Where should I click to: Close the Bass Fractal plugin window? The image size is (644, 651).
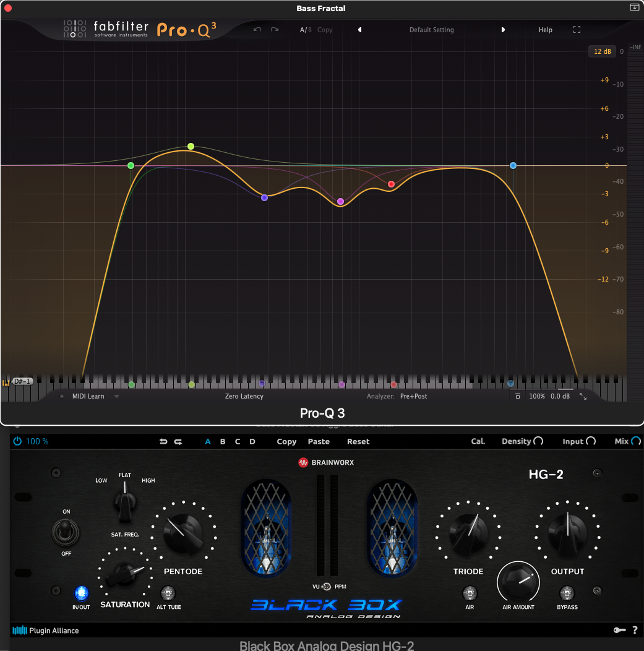[8, 8]
